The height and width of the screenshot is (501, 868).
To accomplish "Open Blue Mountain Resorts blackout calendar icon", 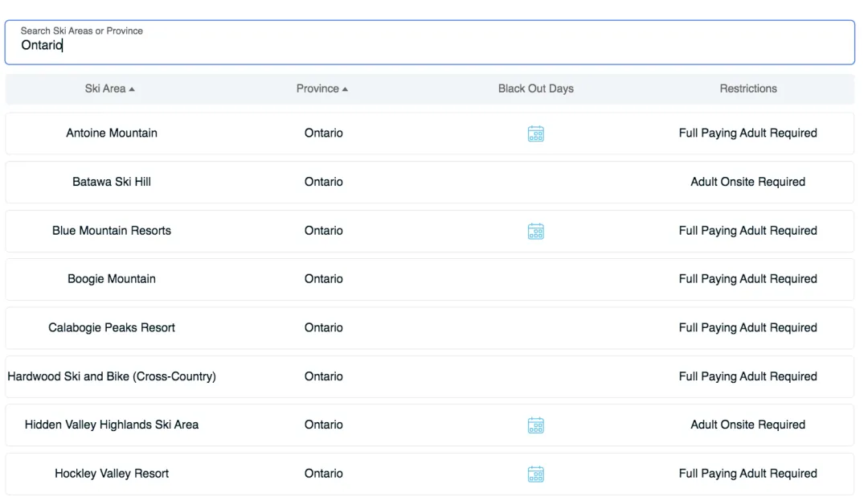I will (535, 231).
